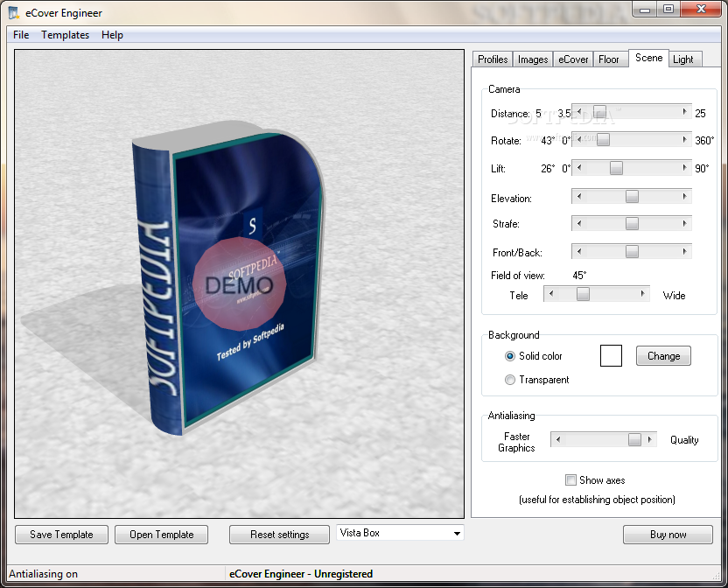Click the Antialiasing slider thumb
This screenshot has height=588, width=728.
[634, 439]
